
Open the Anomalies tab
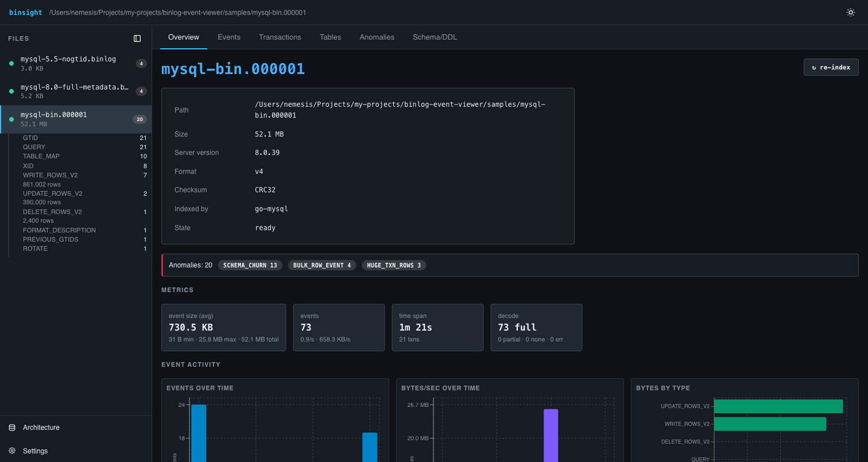[x=377, y=37]
